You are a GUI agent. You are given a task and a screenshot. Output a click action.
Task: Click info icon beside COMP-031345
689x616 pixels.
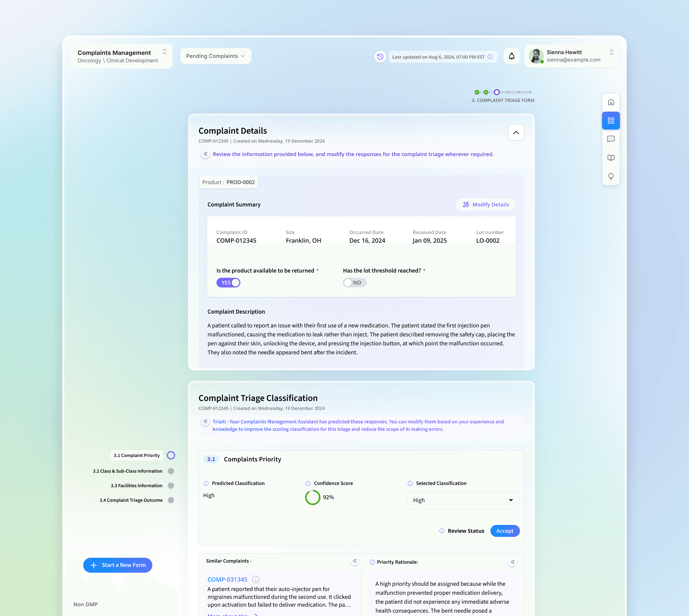(256, 579)
